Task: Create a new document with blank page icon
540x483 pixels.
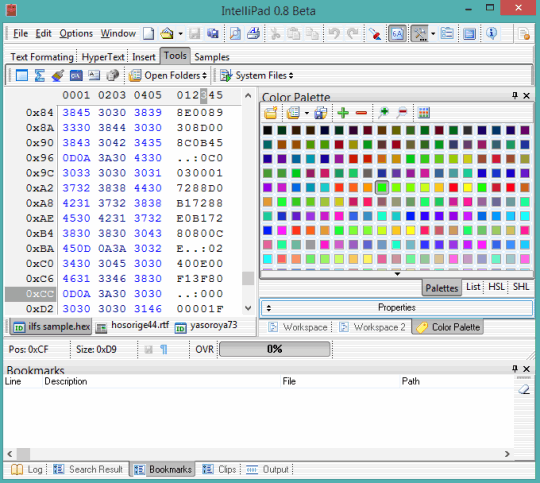Action: coord(148,34)
